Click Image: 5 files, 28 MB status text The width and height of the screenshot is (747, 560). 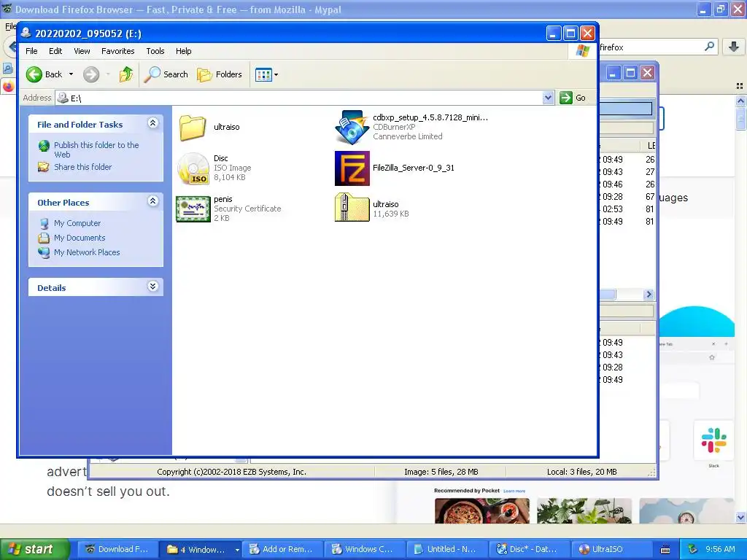[441, 472]
